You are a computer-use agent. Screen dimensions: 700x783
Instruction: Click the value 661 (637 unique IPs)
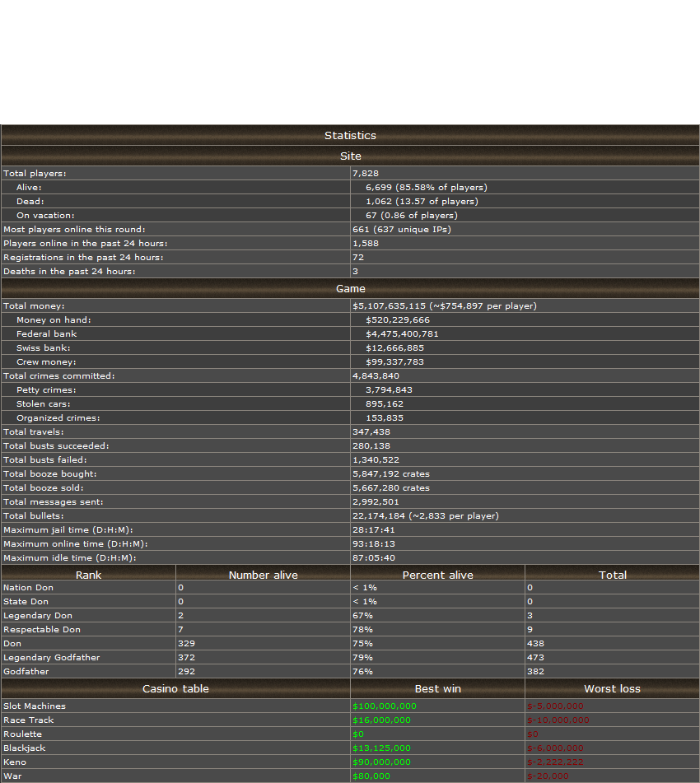[402, 229]
